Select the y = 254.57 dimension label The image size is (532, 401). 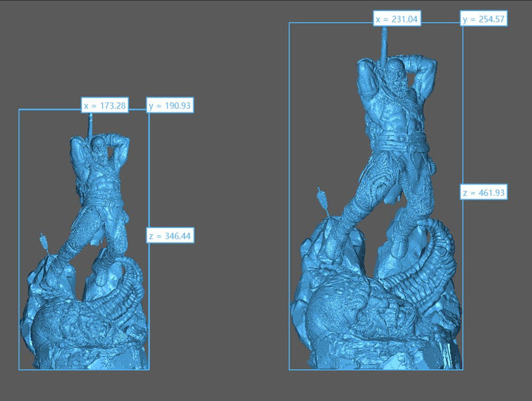483,19
